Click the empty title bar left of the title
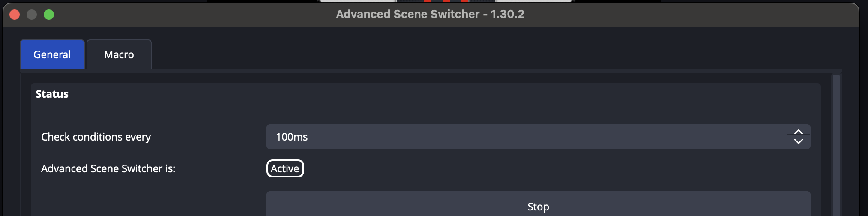 point(193,14)
